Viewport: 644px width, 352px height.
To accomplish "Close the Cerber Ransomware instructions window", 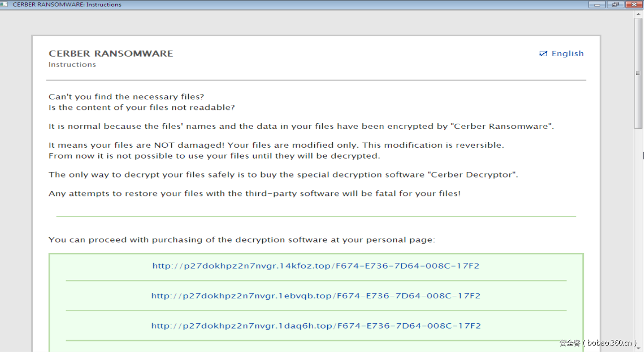I will pos(634,4).
